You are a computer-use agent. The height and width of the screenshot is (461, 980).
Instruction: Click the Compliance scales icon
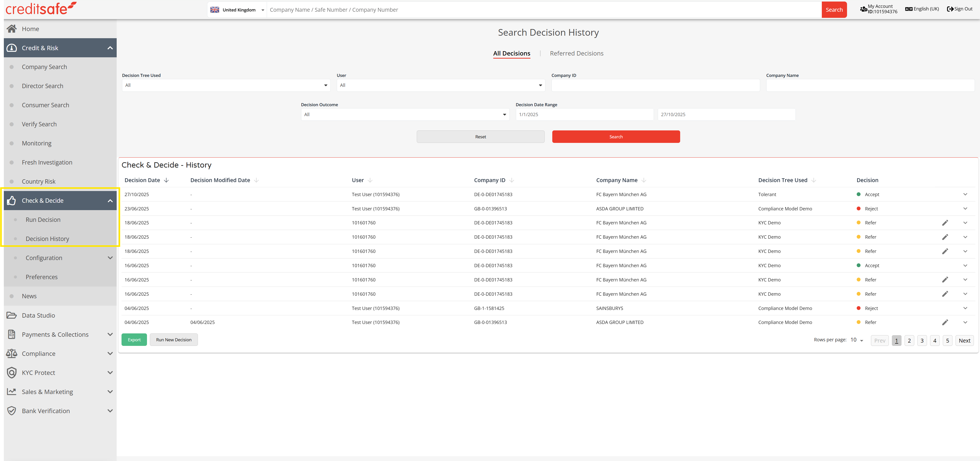click(x=11, y=354)
